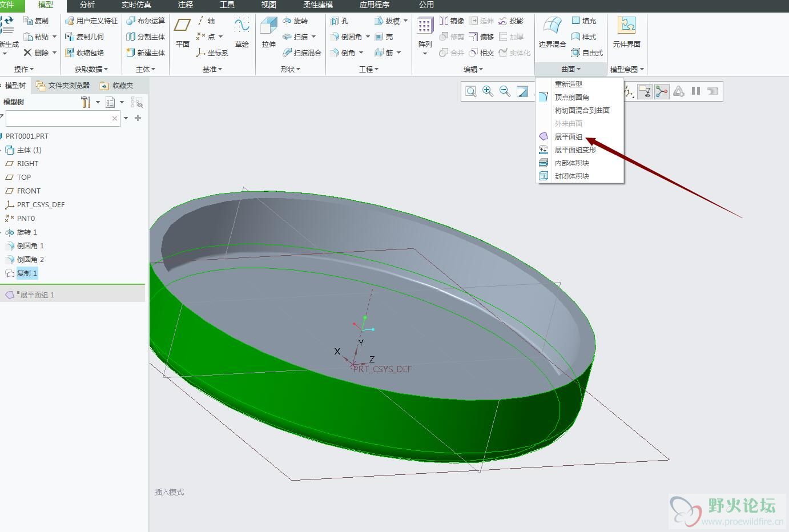Click the 自由式 (Freestyle) tool

pos(587,53)
